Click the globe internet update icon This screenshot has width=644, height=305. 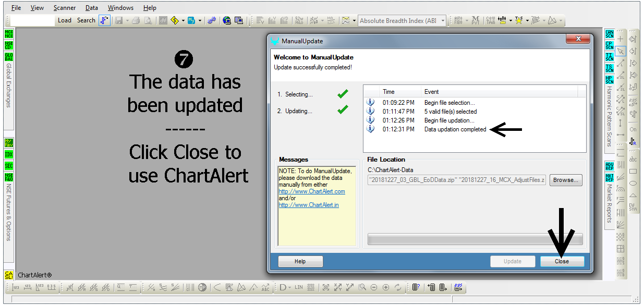pos(227,20)
